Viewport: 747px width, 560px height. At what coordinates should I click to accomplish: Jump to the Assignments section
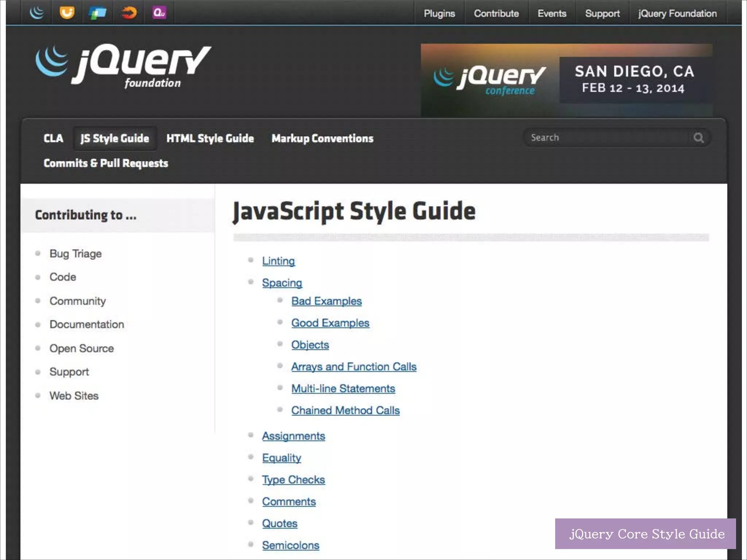pyautogui.click(x=294, y=436)
